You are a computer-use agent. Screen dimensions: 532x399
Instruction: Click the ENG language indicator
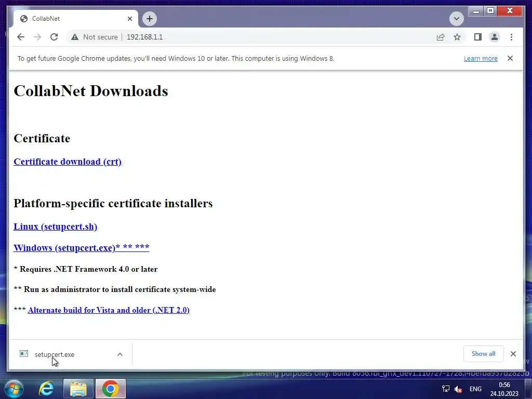(x=475, y=389)
